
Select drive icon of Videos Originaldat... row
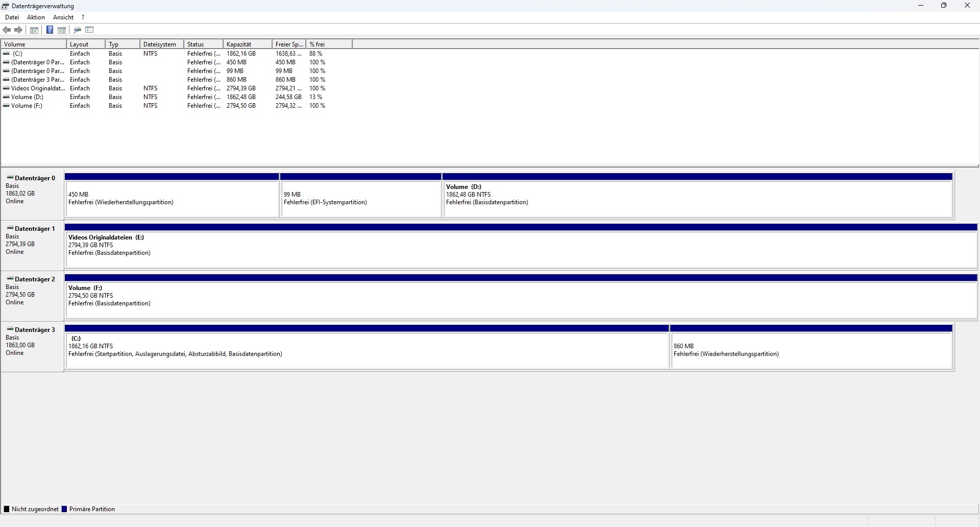[x=7, y=88]
